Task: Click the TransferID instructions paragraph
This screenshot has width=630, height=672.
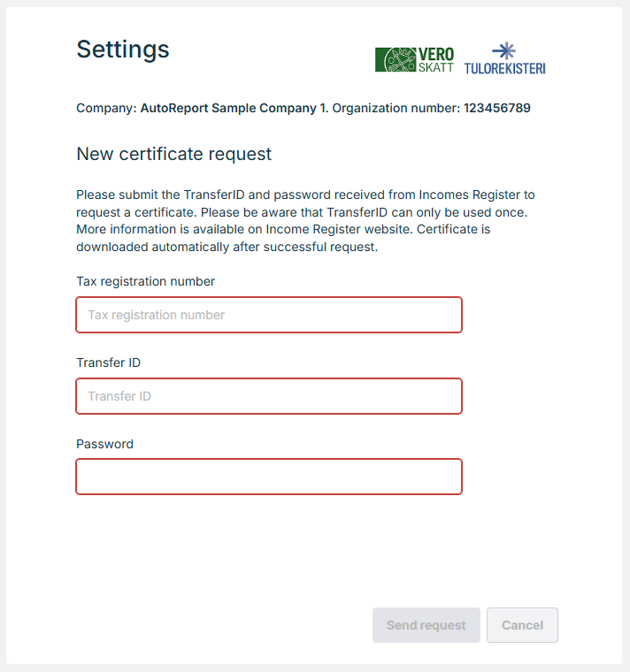Action: (305, 220)
